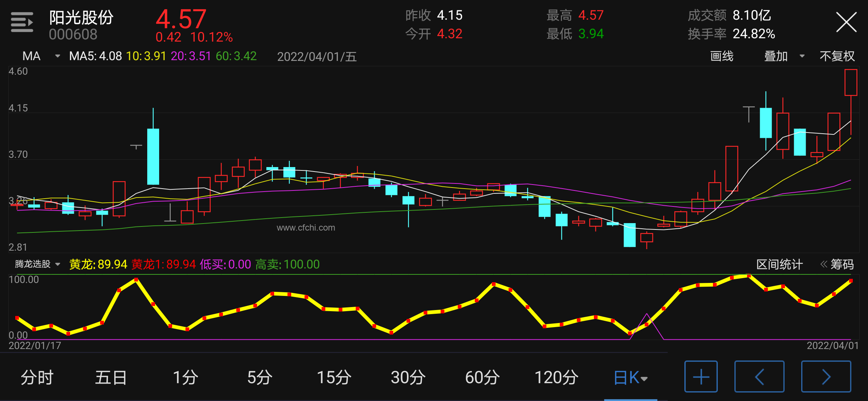Open the hamburger menu icon
This screenshot has height=401, width=868.
point(22,22)
